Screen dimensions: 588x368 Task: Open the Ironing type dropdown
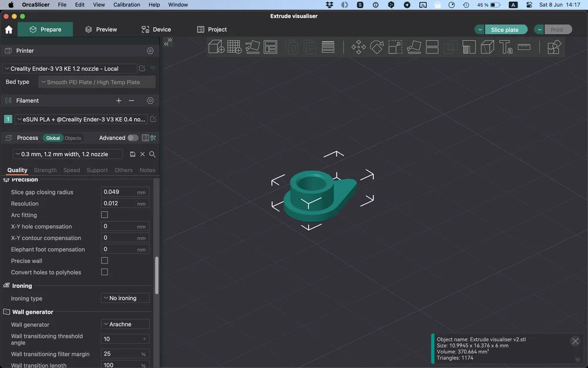[x=125, y=298]
